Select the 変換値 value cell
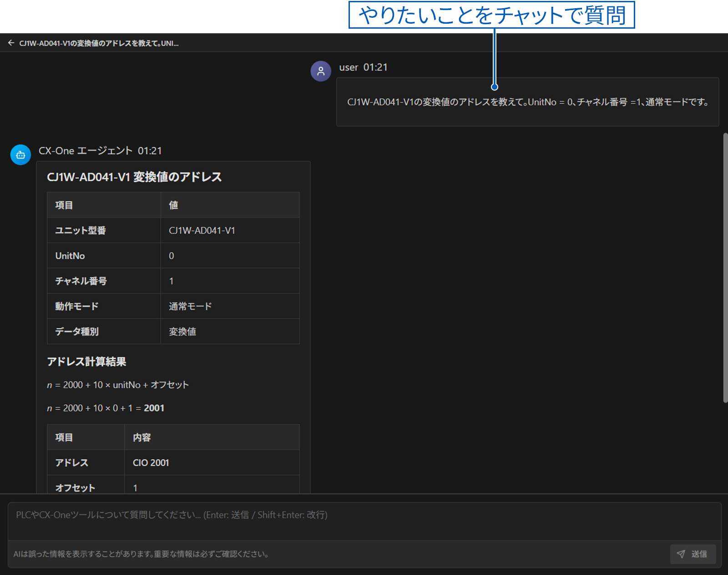This screenshot has height=575, width=728. point(230,331)
